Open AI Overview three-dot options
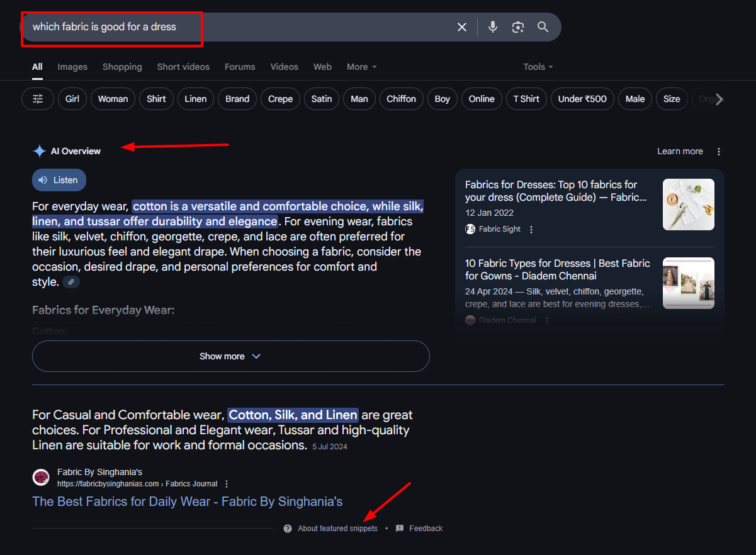 [x=719, y=151]
